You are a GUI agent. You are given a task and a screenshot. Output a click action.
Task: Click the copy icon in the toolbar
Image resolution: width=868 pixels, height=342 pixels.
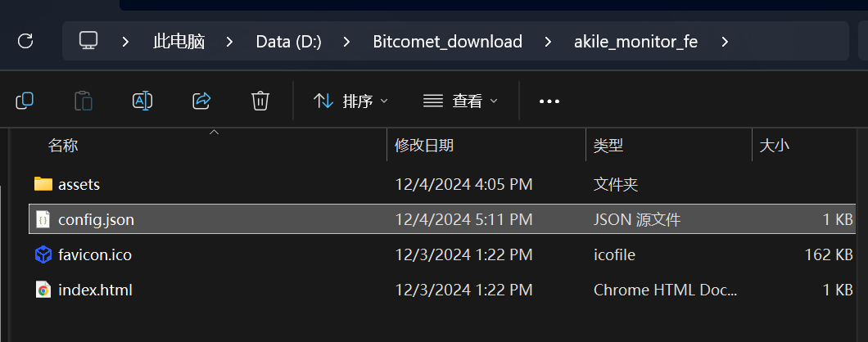tap(25, 101)
